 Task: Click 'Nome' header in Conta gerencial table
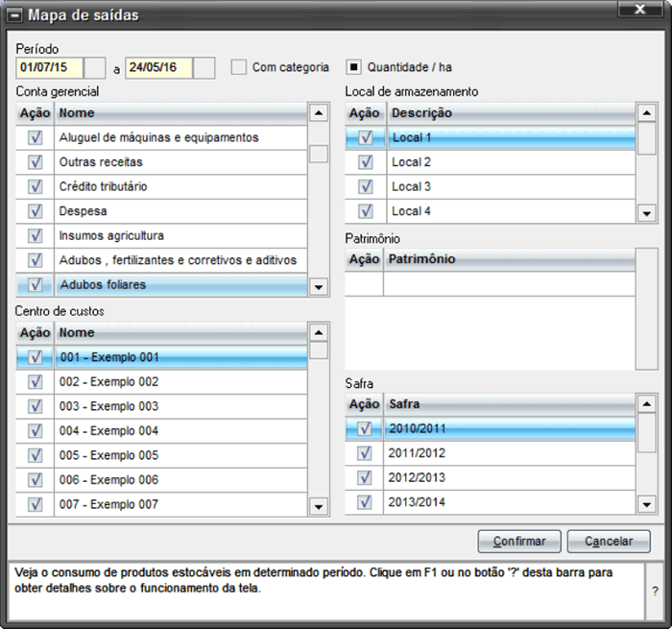tap(181, 113)
